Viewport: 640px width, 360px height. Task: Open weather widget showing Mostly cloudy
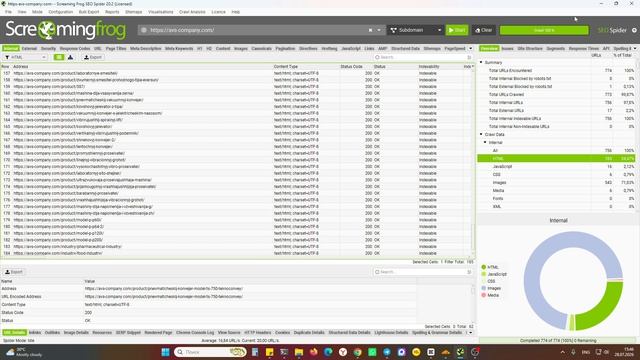point(24,352)
